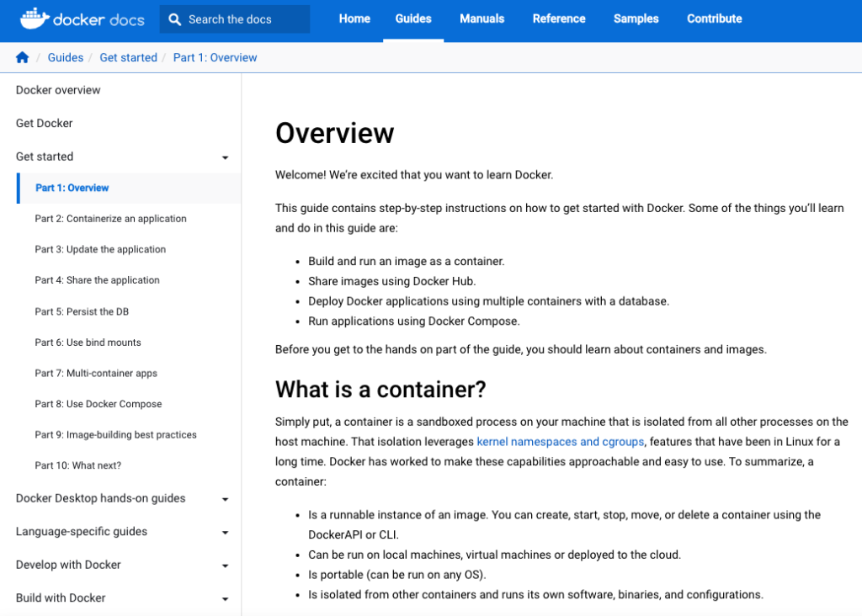Click "Deploy Docker applications using multiple containers" bullet
The width and height of the screenshot is (862, 616).
tap(489, 301)
